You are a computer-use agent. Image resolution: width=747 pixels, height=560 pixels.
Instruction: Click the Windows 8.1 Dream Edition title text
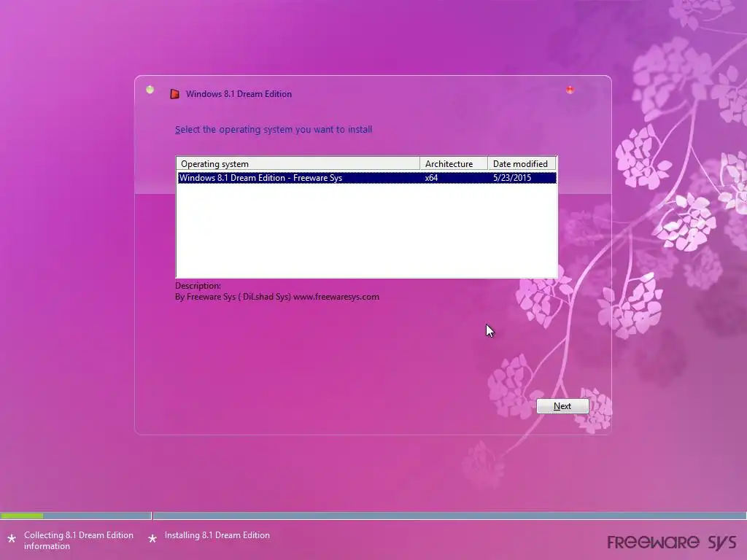tap(239, 94)
